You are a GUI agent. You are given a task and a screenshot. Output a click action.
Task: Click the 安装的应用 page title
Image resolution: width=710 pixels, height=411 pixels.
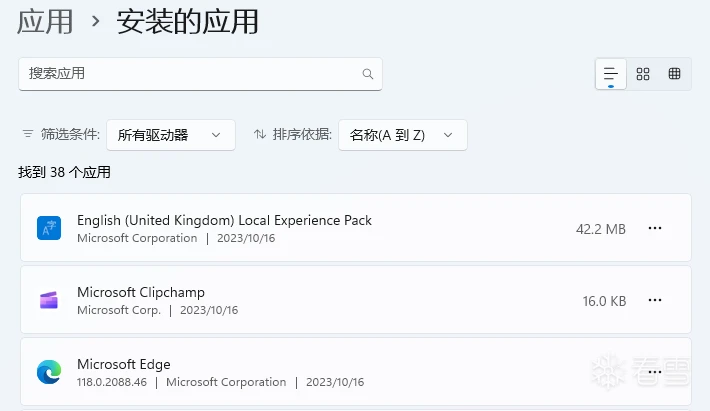pos(187,22)
